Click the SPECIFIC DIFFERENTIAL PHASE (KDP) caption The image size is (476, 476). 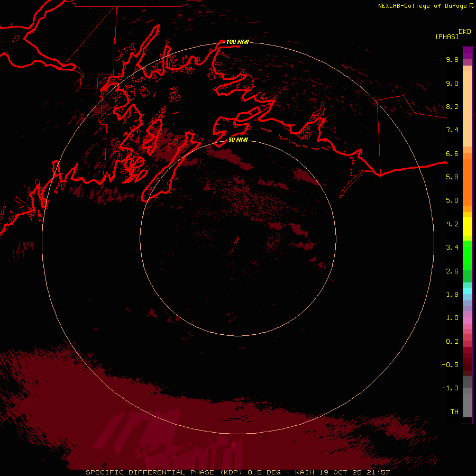point(166,472)
